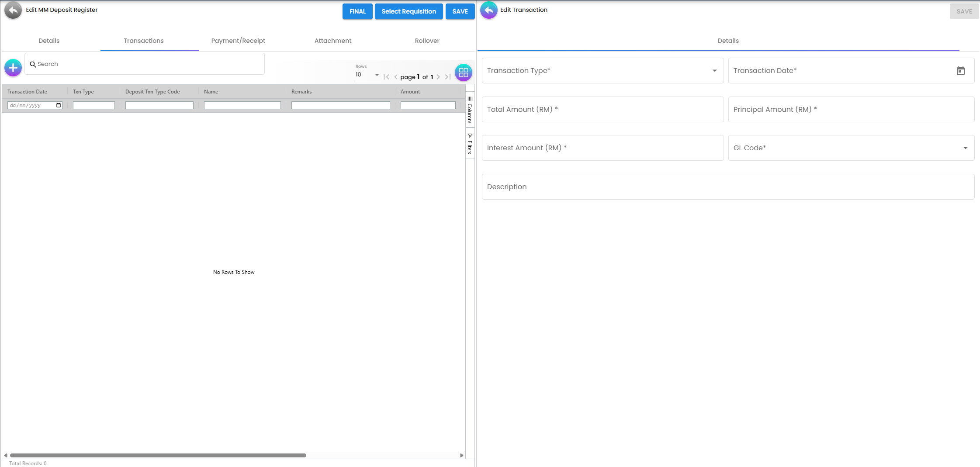Image resolution: width=980 pixels, height=467 pixels.
Task: Open the Transaction Date calendar icon
Action: click(960, 71)
